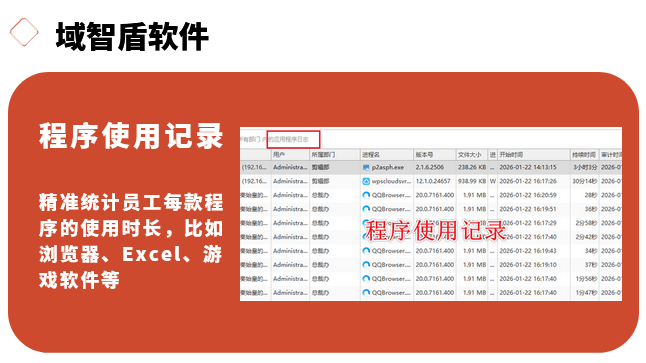This screenshot has height=363, width=646.
Task: Click 剪辑部 department in the wpscloudsvr row
Action: pos(321,181)
